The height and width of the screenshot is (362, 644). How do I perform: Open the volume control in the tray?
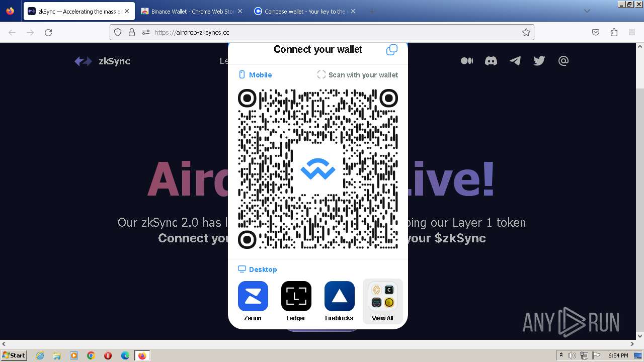[x=573, y=355]
